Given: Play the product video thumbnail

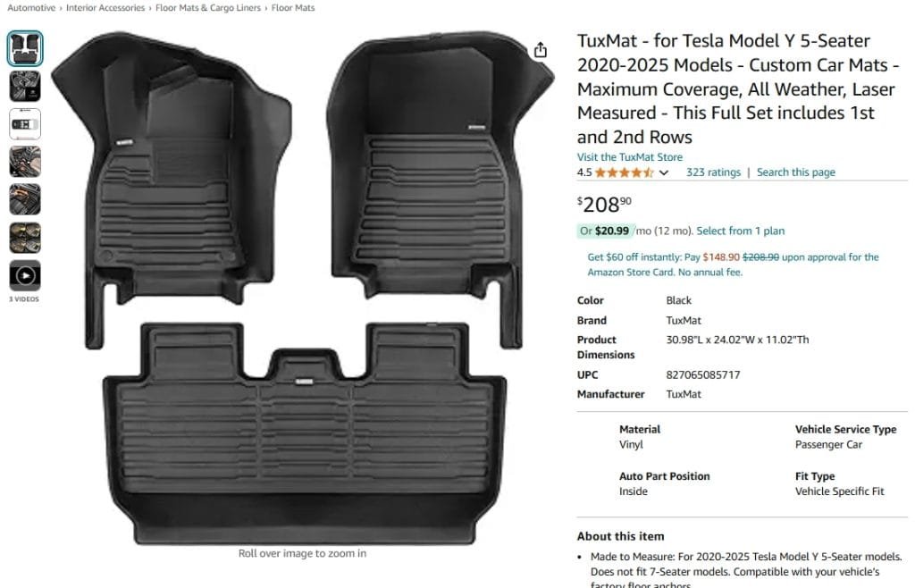Looking at the screenshot, I should 25,275.
